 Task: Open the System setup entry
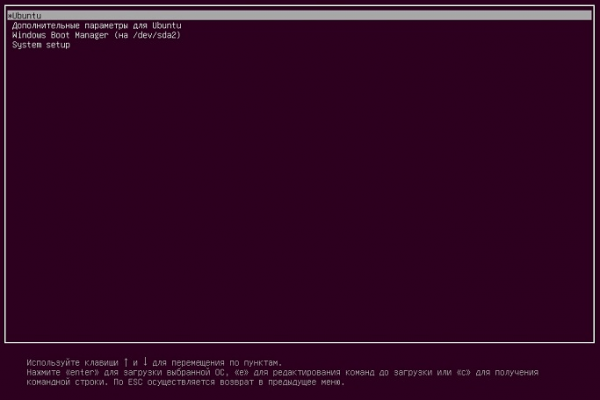41,45
